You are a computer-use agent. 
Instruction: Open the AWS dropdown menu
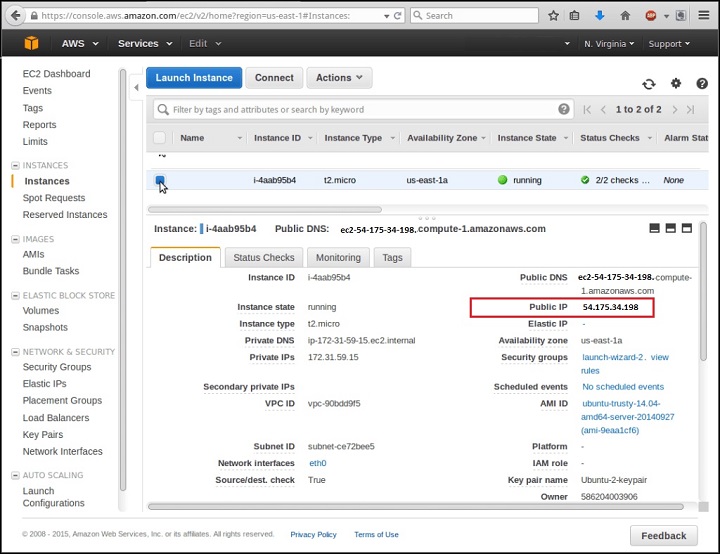click(x=80, y=44)
